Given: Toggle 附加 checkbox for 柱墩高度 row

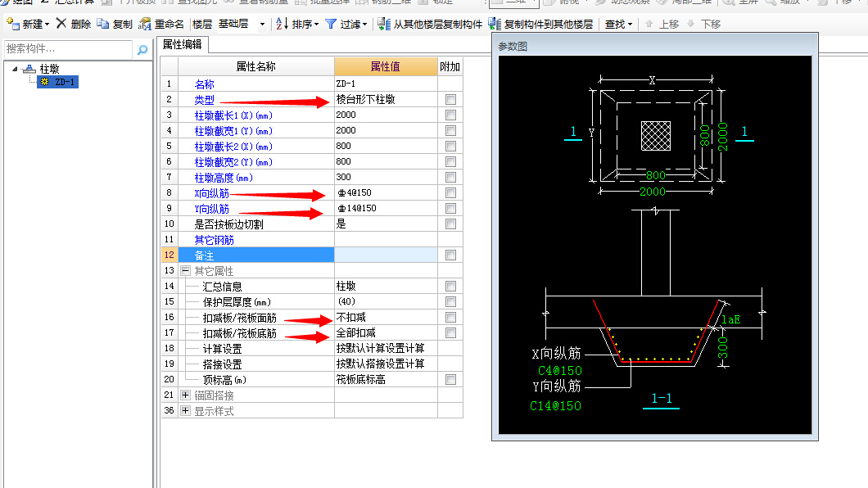Looking at the screenshot, I should (x=450, y=177).
